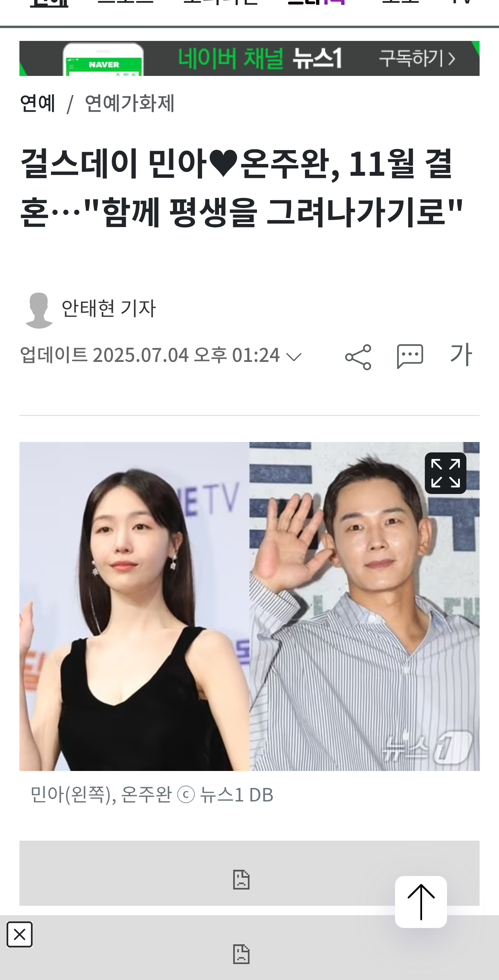499x980 pixels.
Task: Tap the 민아 and 온주완 photo
Action: 249,606
